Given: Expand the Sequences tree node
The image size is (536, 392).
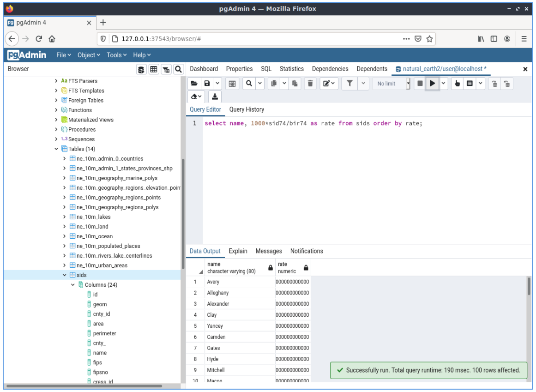Looking at the screenshot, I should click(56, 139).
